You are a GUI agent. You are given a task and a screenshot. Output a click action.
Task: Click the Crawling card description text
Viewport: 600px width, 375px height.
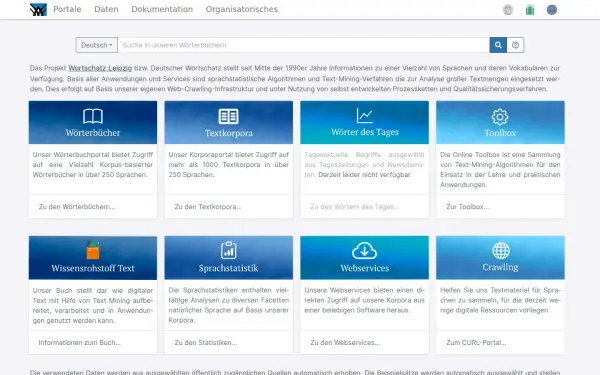click(x=500, y=300)
